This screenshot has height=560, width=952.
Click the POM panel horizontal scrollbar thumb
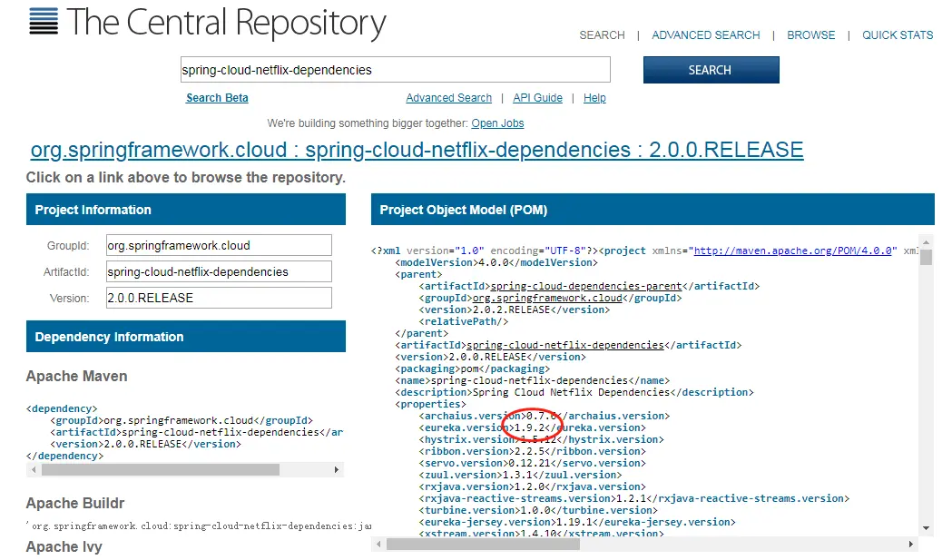pos(483,545)
